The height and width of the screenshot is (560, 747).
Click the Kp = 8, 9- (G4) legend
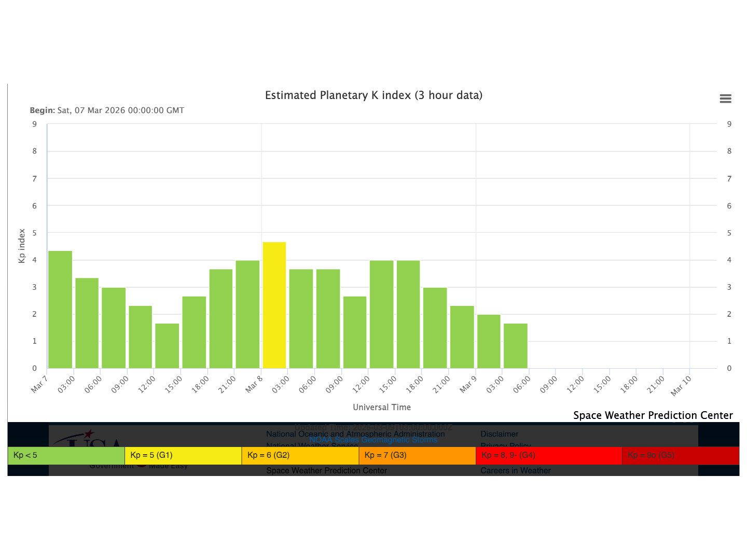click(548, 455)
